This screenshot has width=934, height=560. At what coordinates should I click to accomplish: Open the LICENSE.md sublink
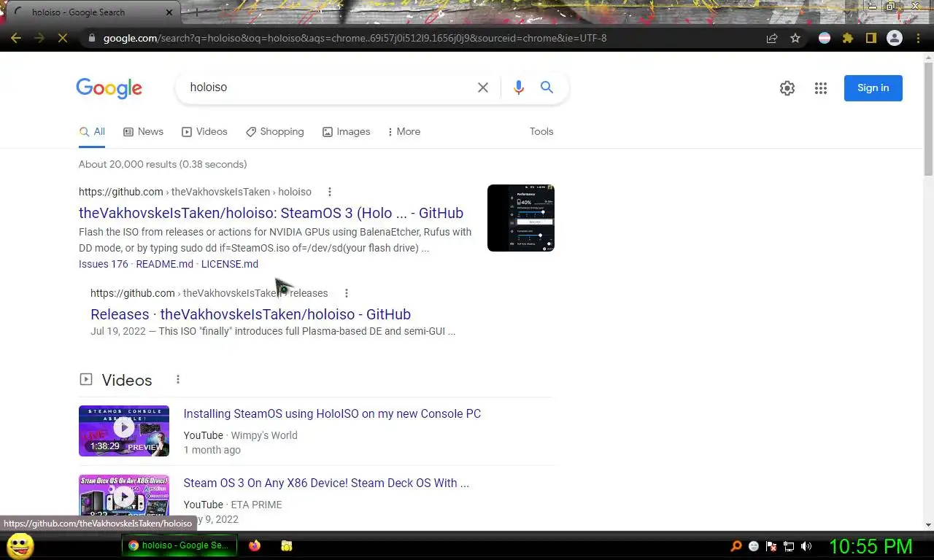point(230,264)
